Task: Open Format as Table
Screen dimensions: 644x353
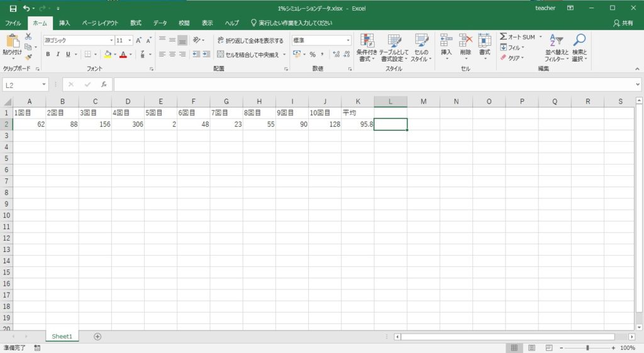Action: pos(394,48)
